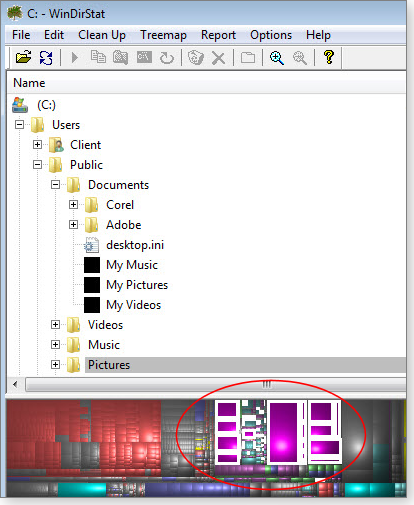
Task: Click the C: drive icon
Action: click(x=20, y=105)
